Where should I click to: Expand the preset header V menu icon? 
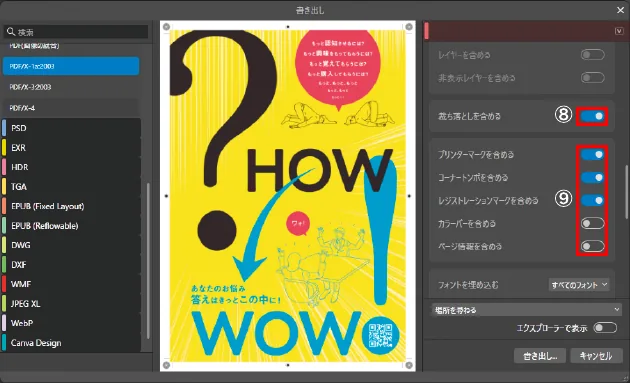(619, 31)
